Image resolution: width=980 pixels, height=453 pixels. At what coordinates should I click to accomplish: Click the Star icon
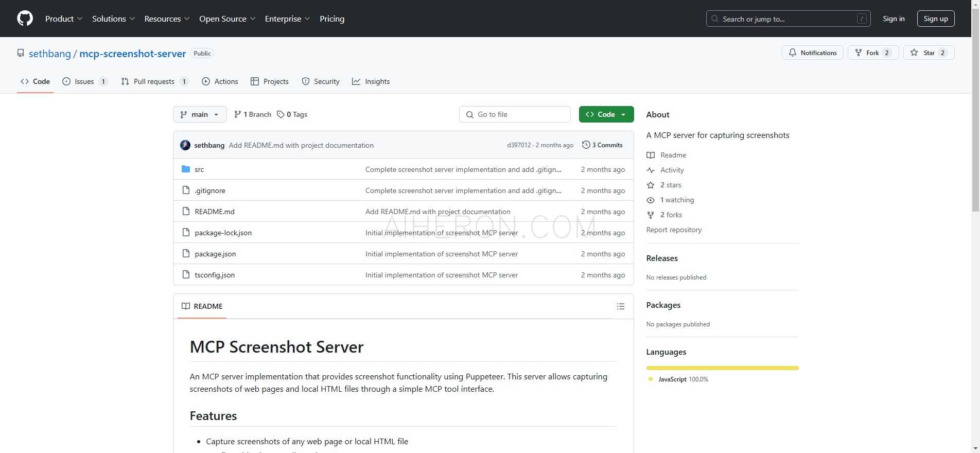tap(914, 53)
